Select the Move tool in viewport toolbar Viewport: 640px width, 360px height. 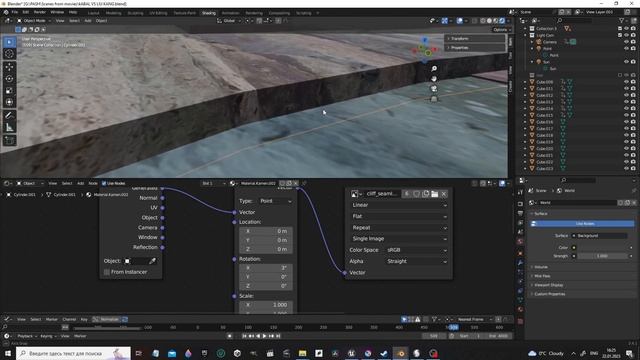pyautogui.click(x=9, y=67)
